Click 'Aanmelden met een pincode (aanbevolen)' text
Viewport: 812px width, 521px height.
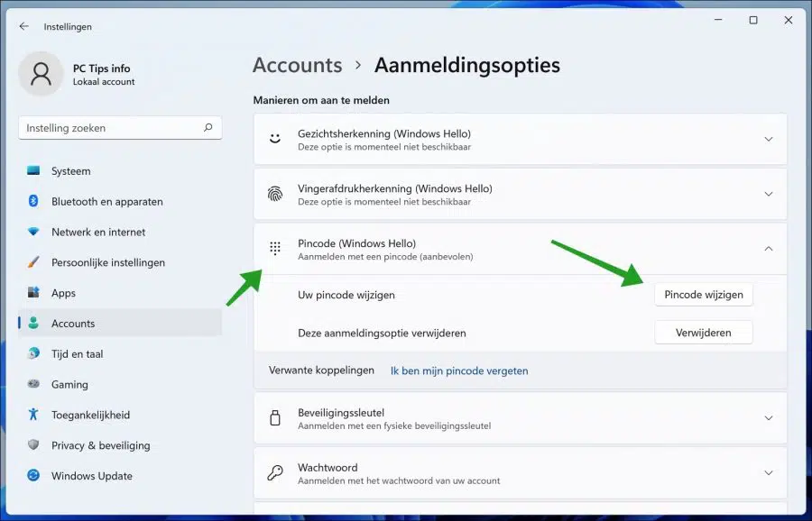coord(385,257)
